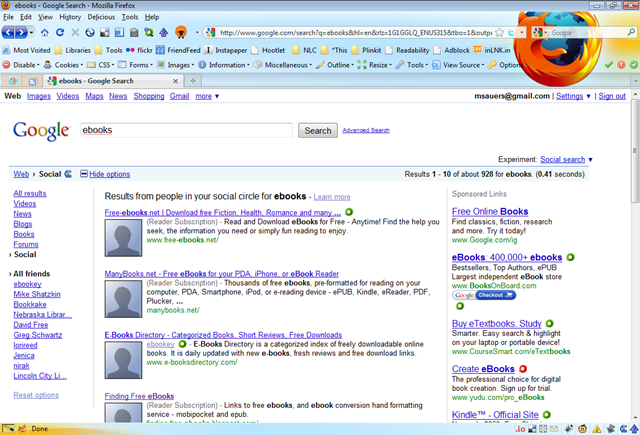Click the Delicious bookmarks checkered icon
This screenshot has width=640, height=435.
(x=105, y=32)
